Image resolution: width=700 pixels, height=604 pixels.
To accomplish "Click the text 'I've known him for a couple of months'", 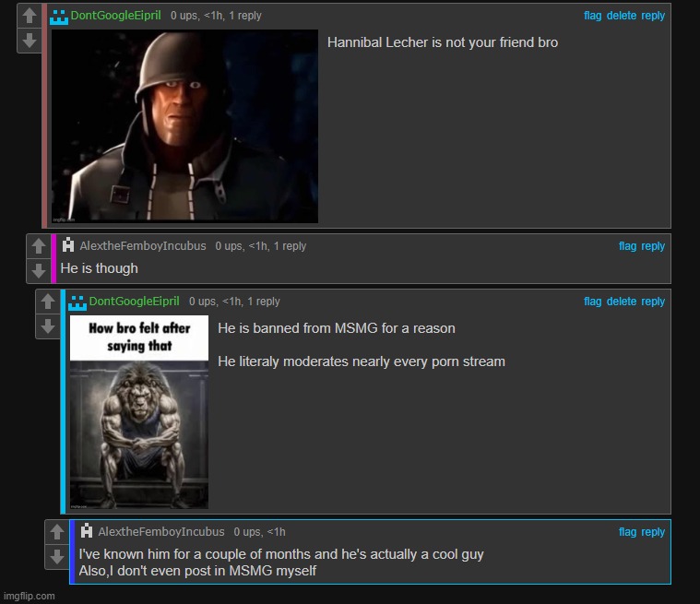I will click(196, 554).
